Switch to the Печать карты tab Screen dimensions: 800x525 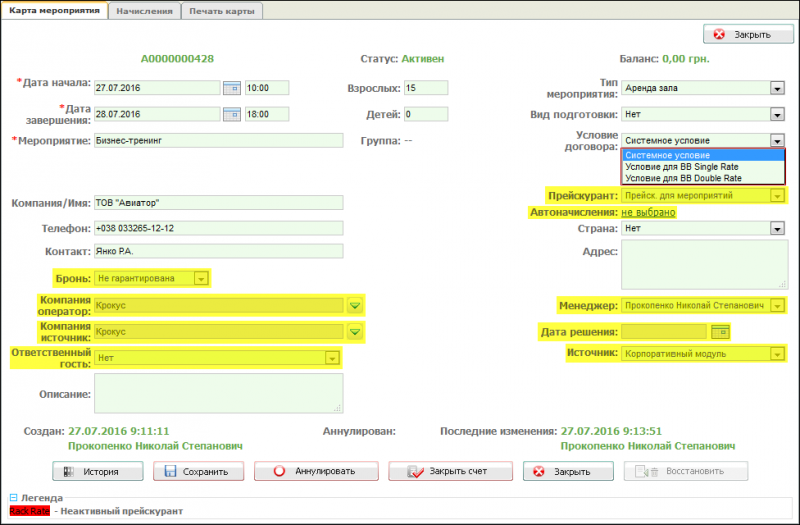coord(222,11)
